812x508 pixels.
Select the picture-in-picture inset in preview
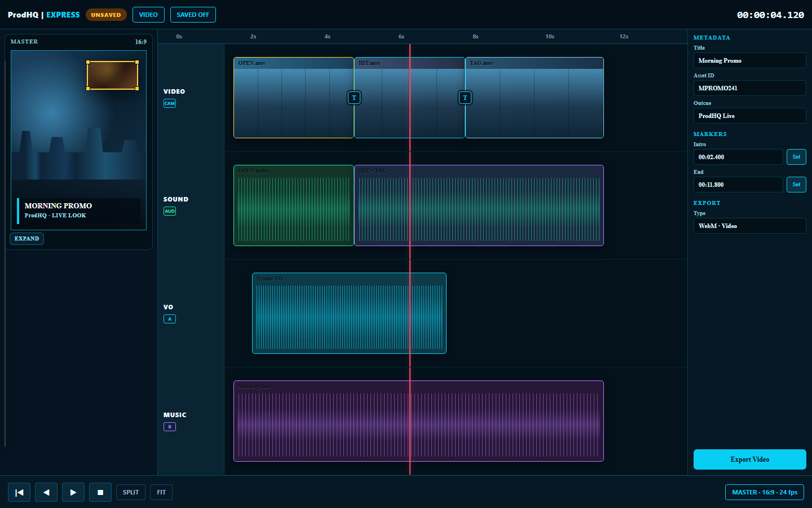[x=112, y=75]
